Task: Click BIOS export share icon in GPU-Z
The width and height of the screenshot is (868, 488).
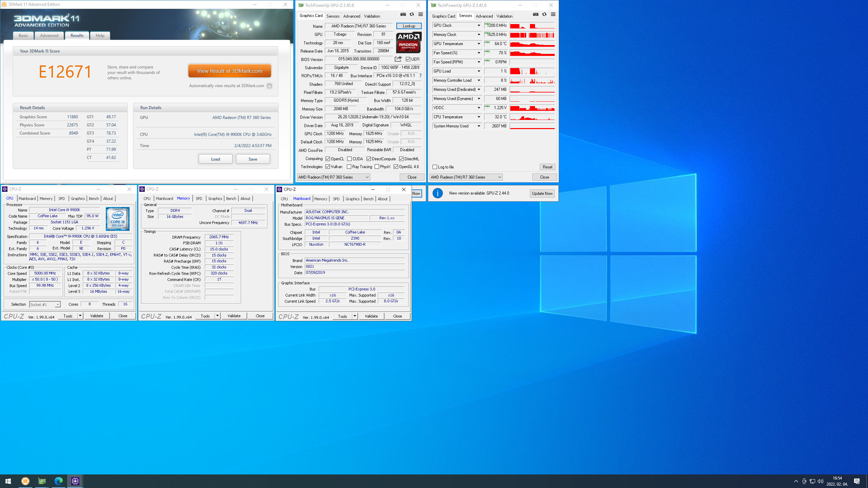Action: pyautogui.click(x=398, y=59)
